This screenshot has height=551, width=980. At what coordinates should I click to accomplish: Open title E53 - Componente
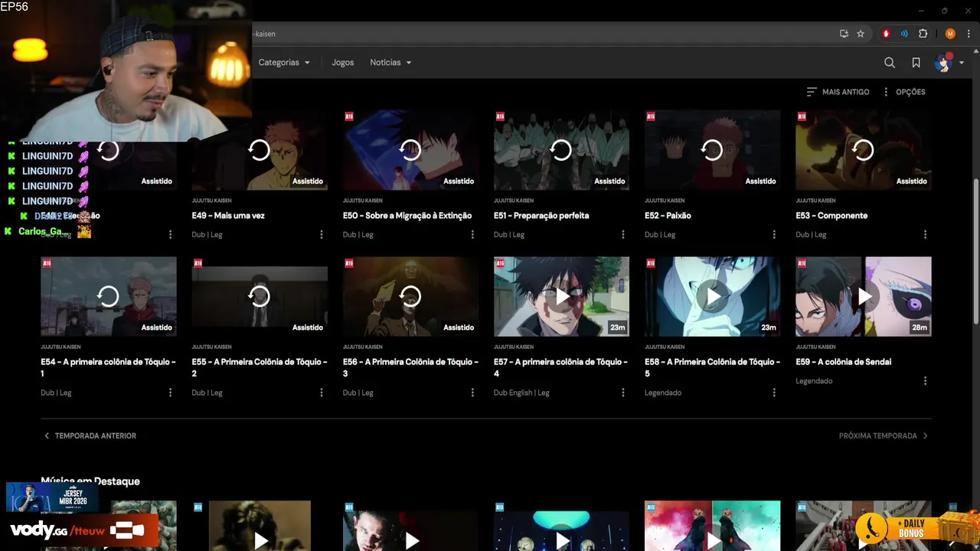click(831, 216)
